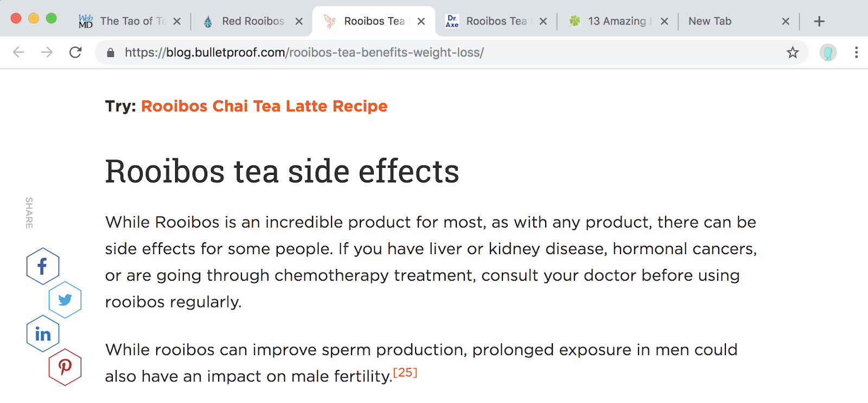Screen dimensions: 868x403
Task: Open Rooibos Chai Tea Latte Recipe link
Action: point(264,106)
